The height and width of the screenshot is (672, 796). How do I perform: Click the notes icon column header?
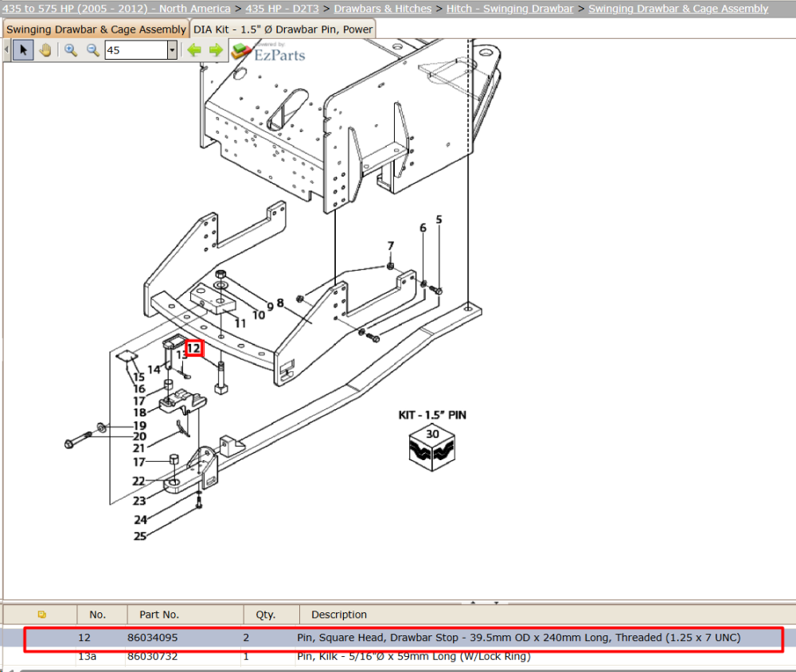tap(41, 615)
